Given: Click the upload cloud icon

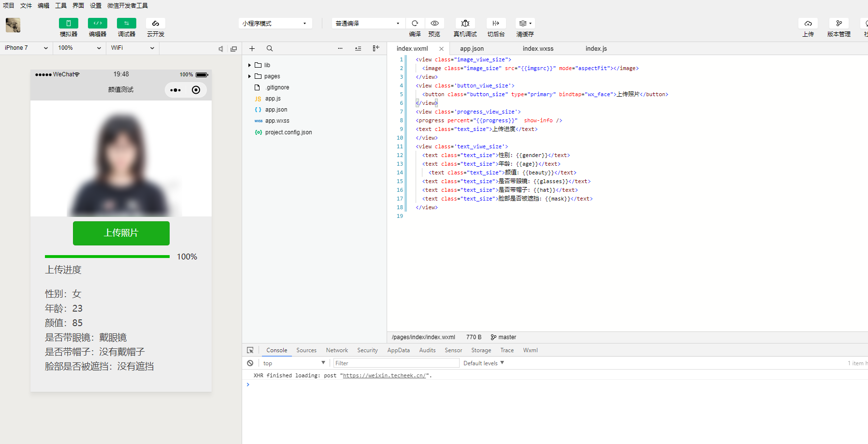Looking at the screenshot, I should (808, 23).
